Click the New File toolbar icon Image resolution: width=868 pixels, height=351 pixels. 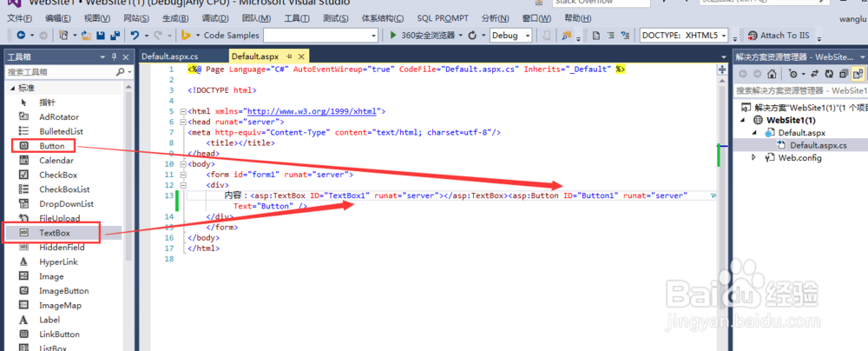point(64,35)
